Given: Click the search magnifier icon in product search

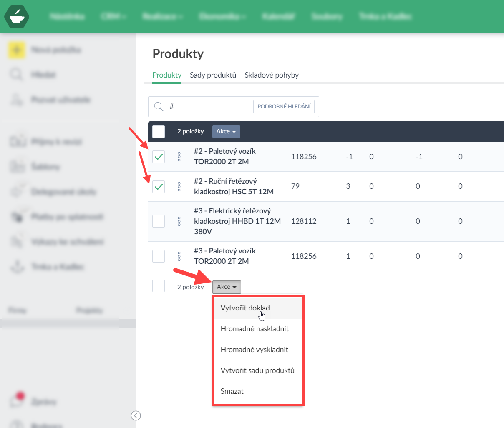Looking at the screenshot, I should click(159, 107).
